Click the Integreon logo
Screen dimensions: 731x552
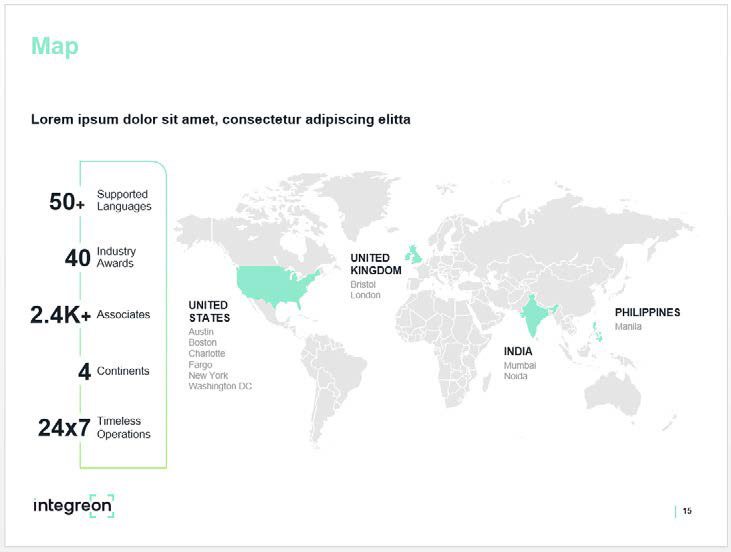coord(73,505)
